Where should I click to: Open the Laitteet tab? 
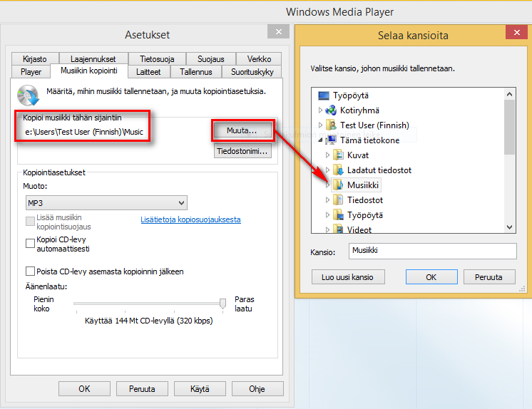tap(148, 71)
